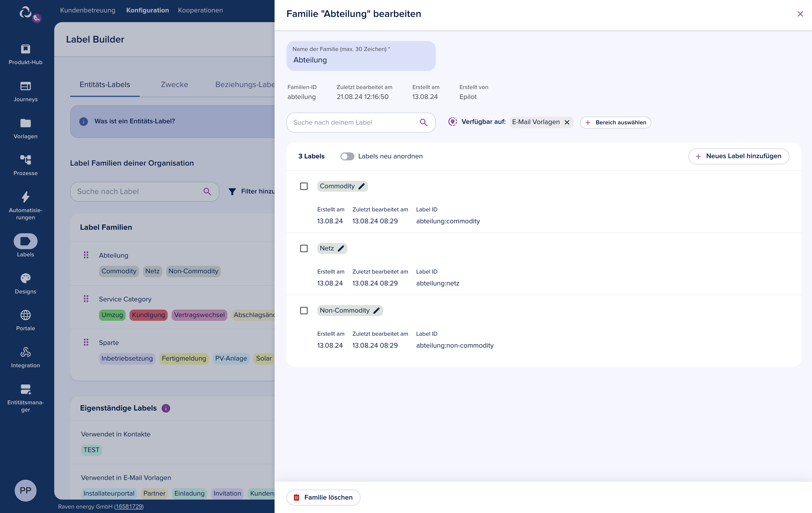Open the Portale globe icon
The height and width of the screenshot is (513, 812).
coord(25,315)
